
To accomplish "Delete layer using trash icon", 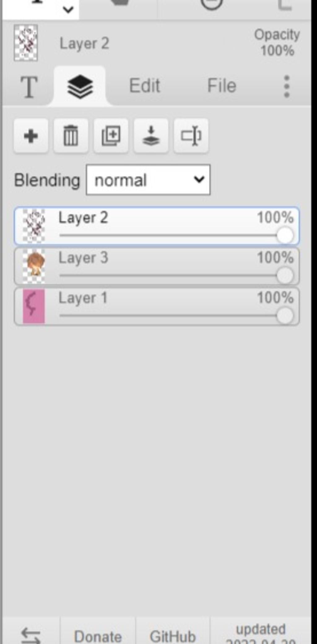I will point(71,136).
